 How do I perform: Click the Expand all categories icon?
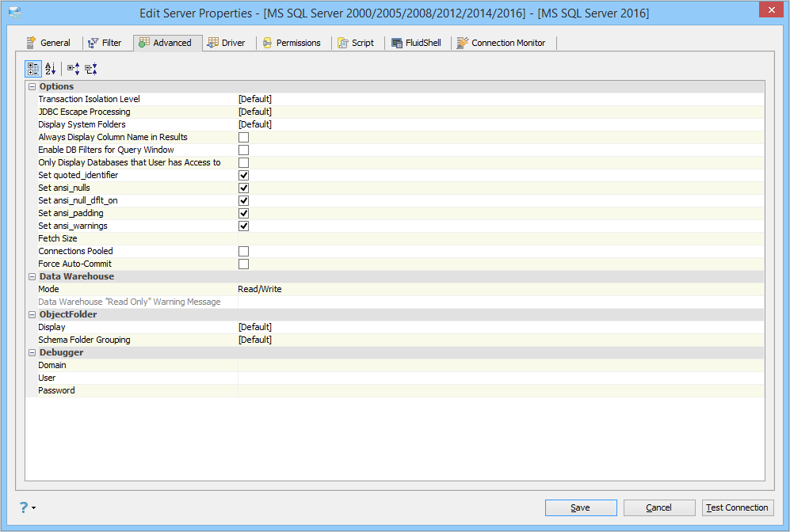pyautogui.click(x=74, y=69)
